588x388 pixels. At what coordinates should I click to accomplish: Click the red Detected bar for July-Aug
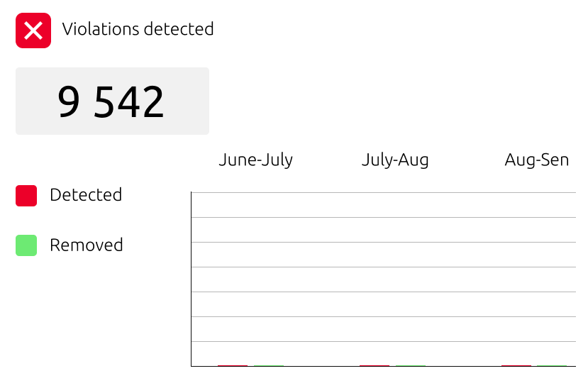pyautogui.click(x=375, y=365)
